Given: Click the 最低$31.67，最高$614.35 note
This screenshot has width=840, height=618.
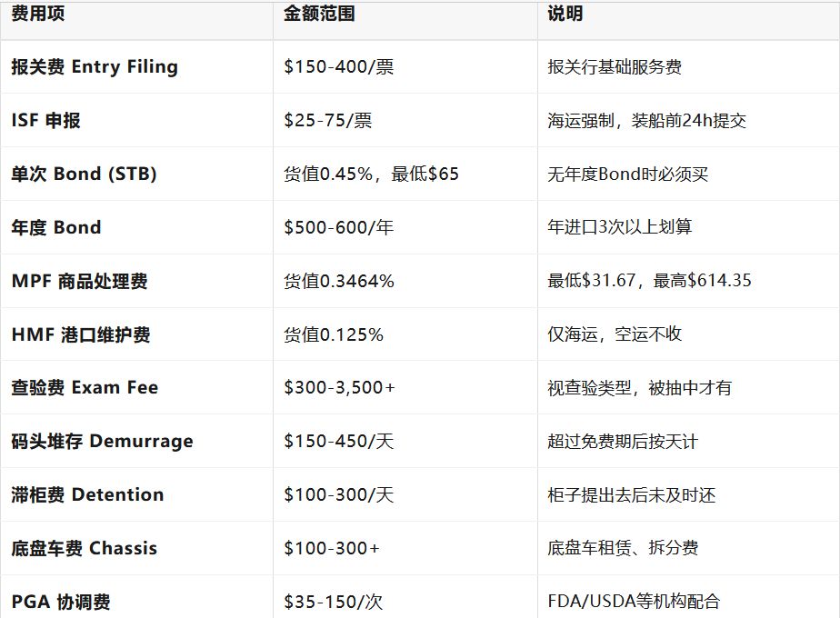Looking at the screenshot, I should point(649,281).
